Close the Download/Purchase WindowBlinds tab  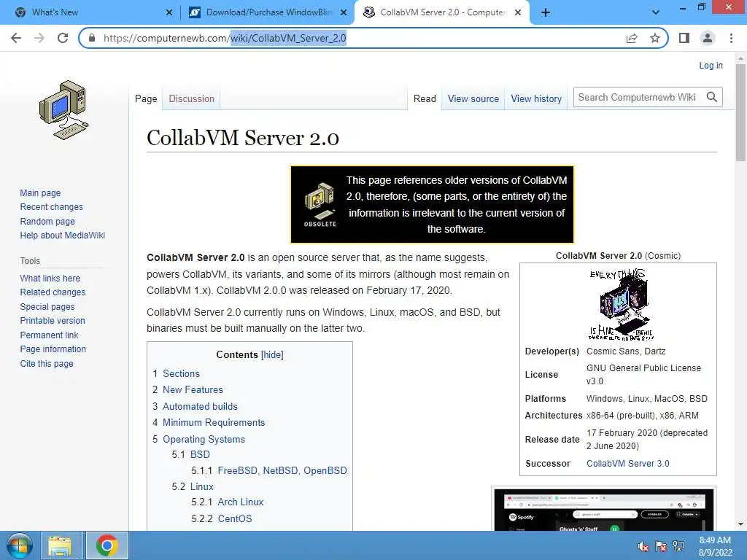click(344, 12)
